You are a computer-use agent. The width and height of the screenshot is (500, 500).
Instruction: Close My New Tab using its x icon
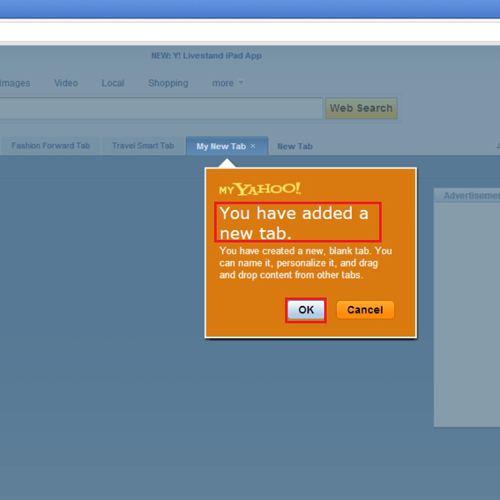click(x=253, y=146)
